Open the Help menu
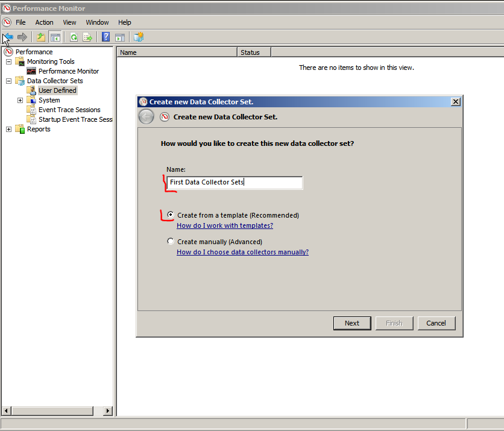 tap(124, 22)
